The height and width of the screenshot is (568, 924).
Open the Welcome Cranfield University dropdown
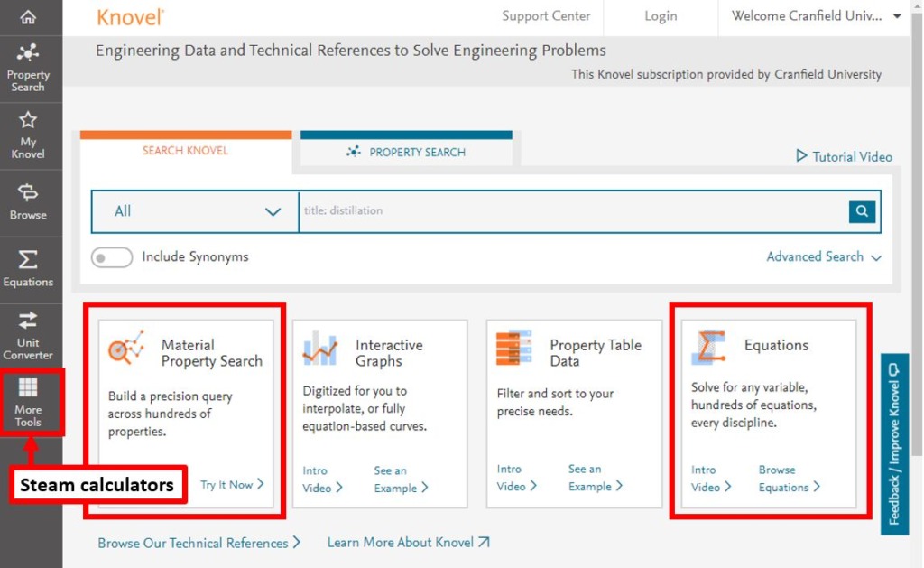click(x=816, y=16)
